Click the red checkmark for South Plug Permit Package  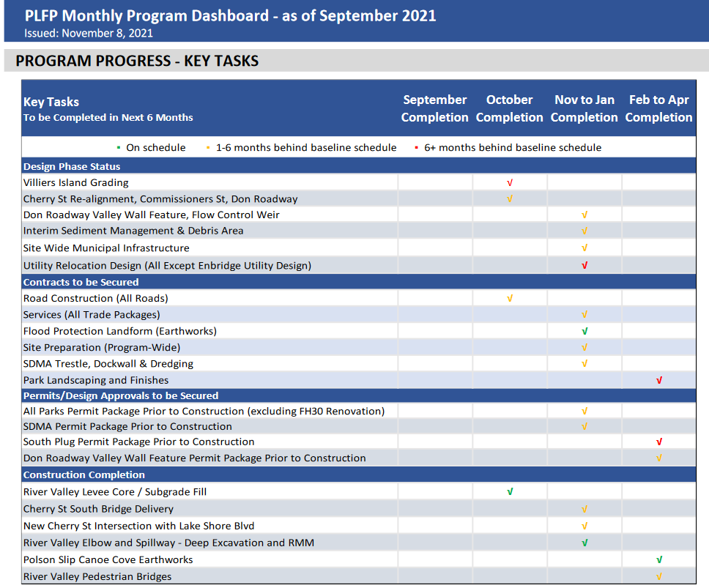[x=659, y=442]
